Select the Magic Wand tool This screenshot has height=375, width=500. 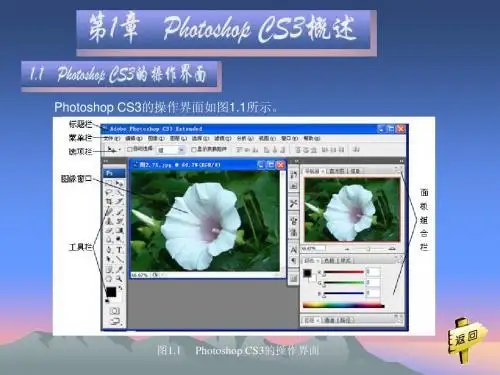119,192
